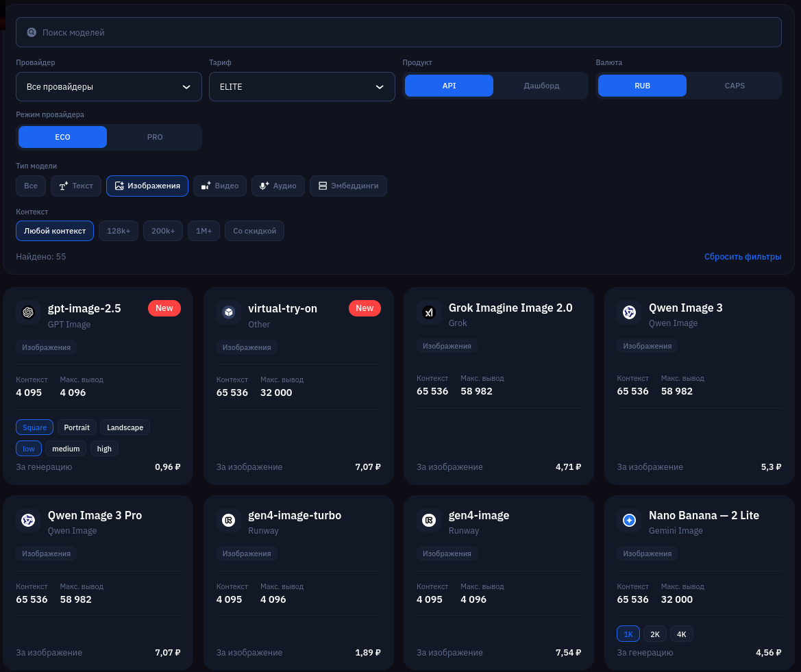Filter by Эмбеддинги model type
This screenshot has height=672, width=801.
(x=348, y=186)
